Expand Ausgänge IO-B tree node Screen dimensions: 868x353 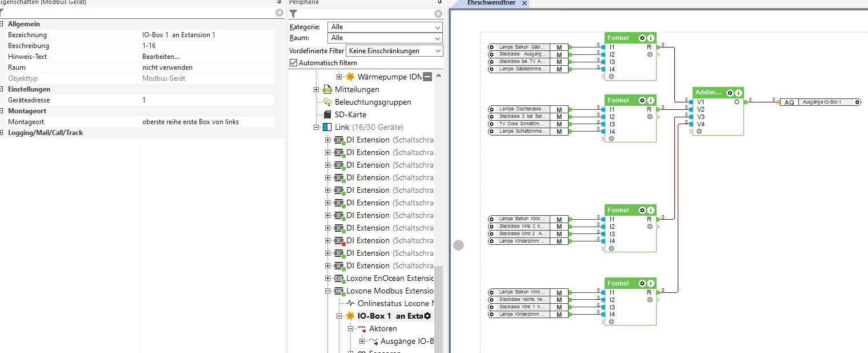pos(362,341)
